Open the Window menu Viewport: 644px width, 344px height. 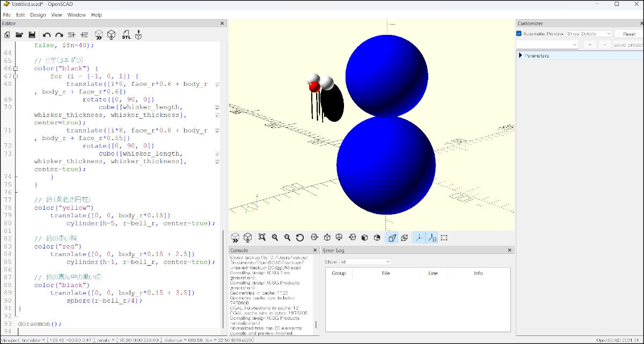pyautogui.click(x=77, y=15)
